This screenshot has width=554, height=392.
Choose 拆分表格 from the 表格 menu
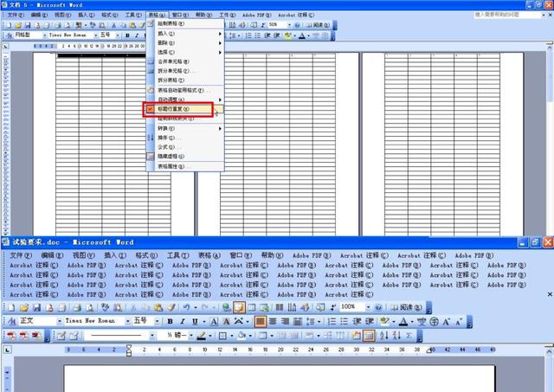(185, 80)
